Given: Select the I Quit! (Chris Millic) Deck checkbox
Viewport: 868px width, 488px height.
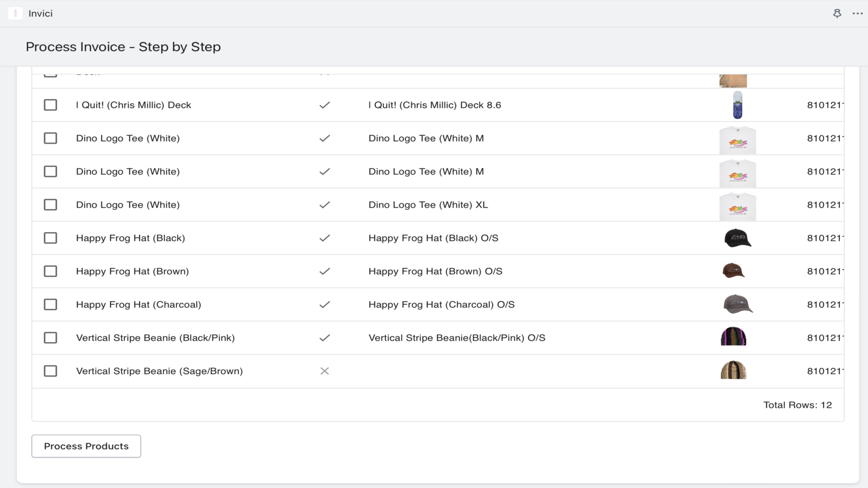Looking at the screenshot, I should (50, 105).
